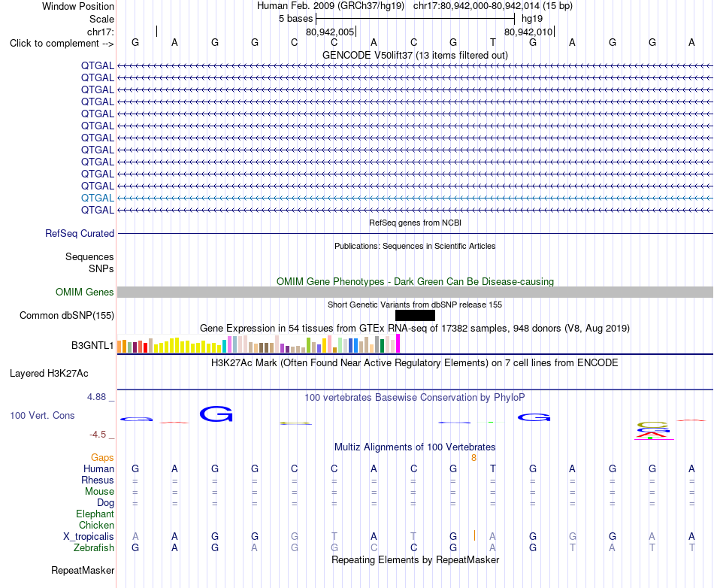Viewport: 714px width, 588px height.
Task: Open Repeating Elements by RepeatMasker title
Action: coord(415,559)
